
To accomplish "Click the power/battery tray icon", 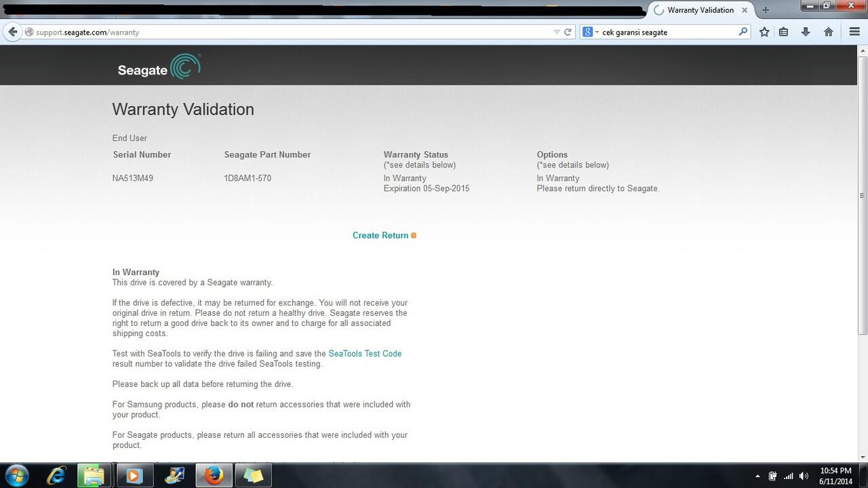I will click(772, 476).
